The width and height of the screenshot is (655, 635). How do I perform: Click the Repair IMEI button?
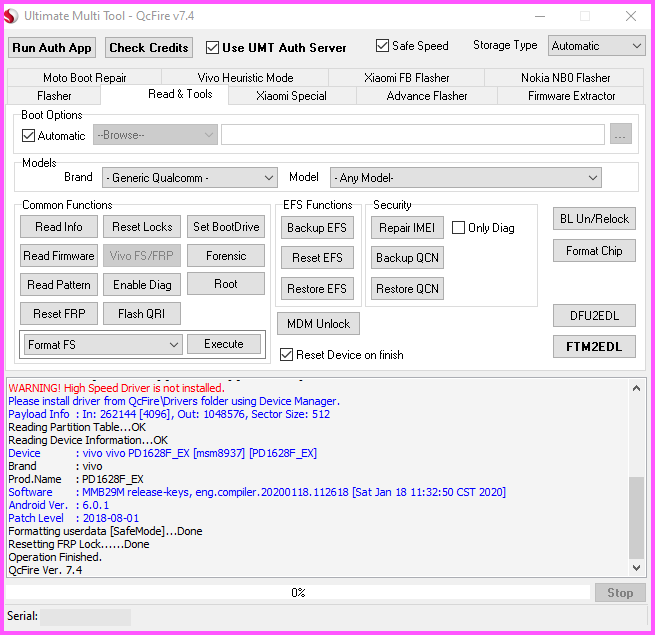point(407,227)
